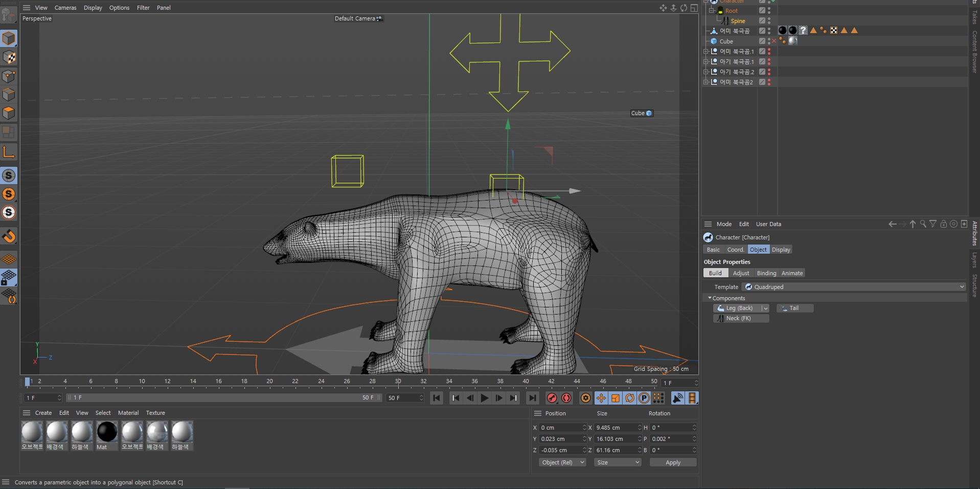This screenshot has width=980, height=489.
Task: Switch to the Binding tab
Action: point(766,273)
